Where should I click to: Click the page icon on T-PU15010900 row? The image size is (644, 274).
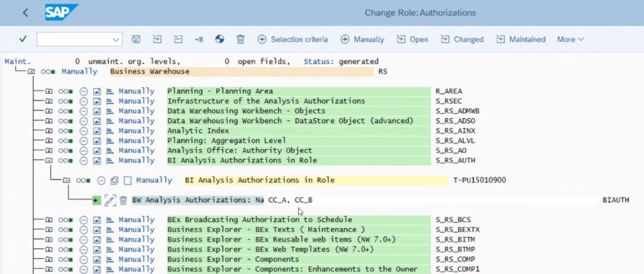(128, 180)
